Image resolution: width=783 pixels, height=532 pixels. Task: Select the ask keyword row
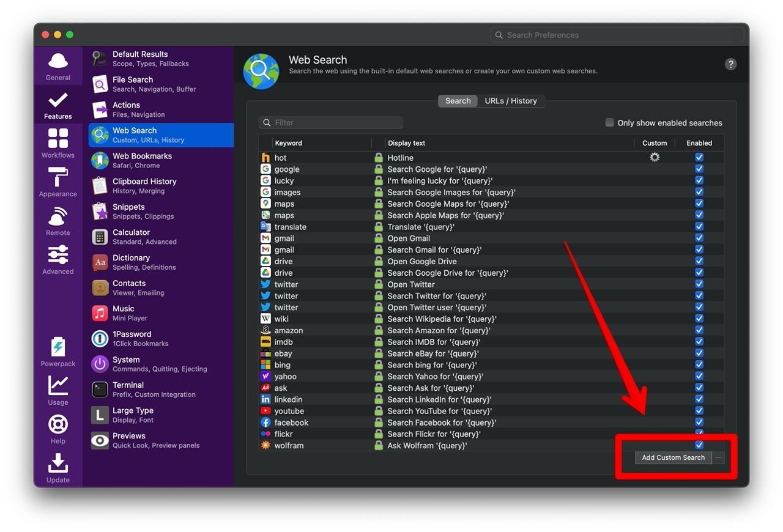pos(491,388)
